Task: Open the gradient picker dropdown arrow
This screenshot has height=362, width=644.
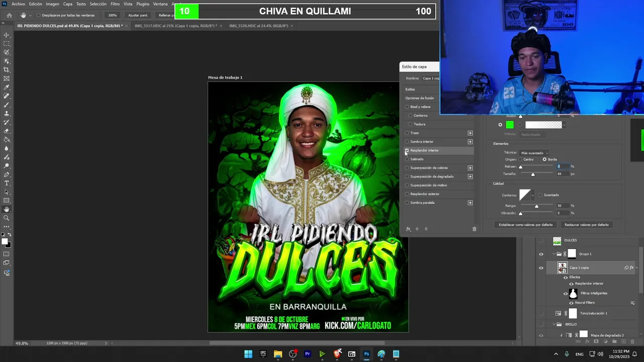Action: pyautogui.click(x=564, y=125)
